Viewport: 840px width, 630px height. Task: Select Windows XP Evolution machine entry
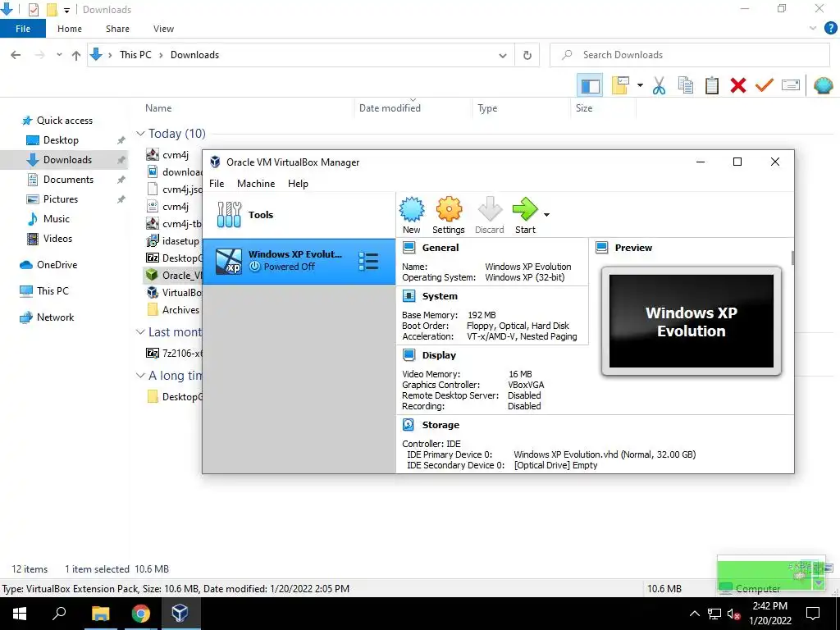coord(299,262)
